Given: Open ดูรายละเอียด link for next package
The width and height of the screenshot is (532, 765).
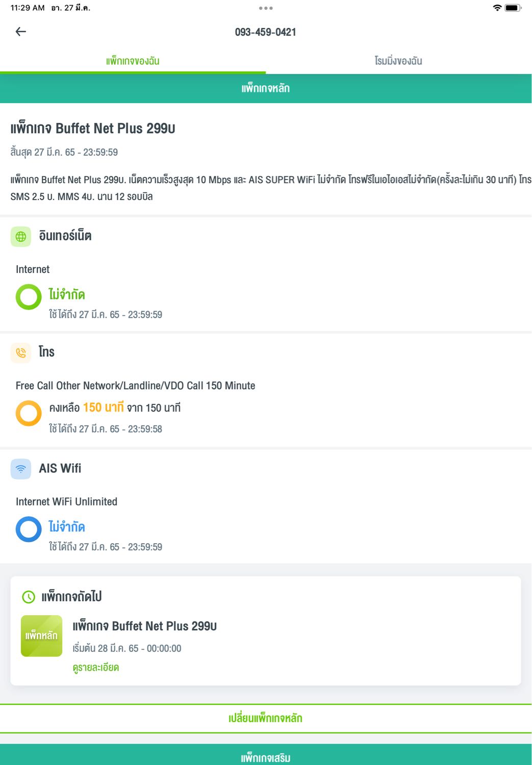Looking at the screenshot, I should (x=96, y=668).
